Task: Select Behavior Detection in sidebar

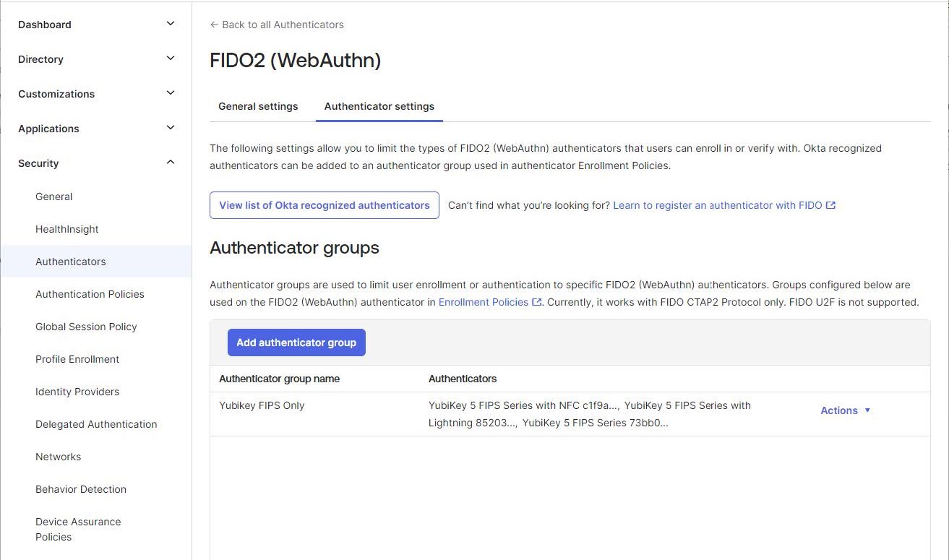Action: click(81, 489)
